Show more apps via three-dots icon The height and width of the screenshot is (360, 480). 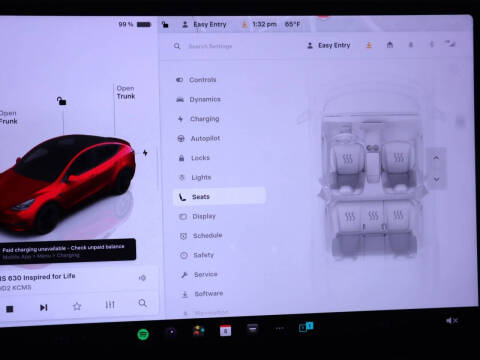[x=279, y=328]
